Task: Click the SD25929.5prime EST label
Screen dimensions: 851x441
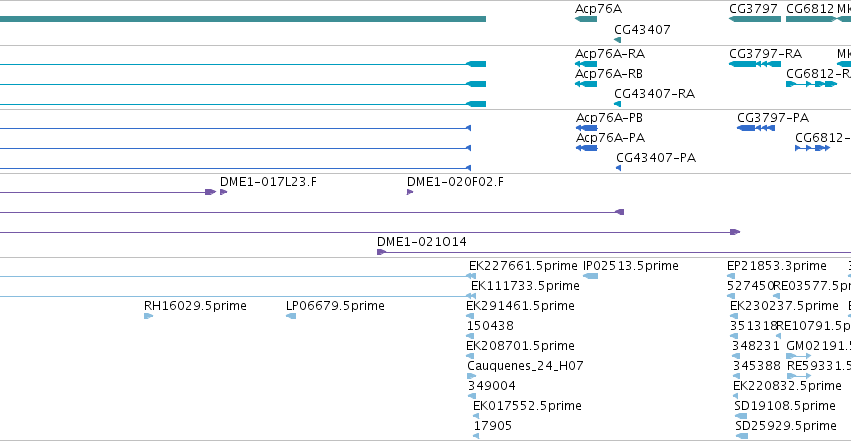Action: pos(786,426)
